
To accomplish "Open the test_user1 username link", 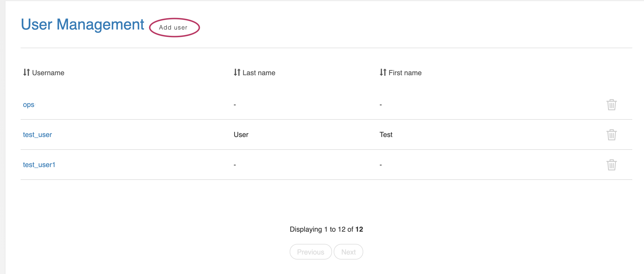I will click(x=39, y=165).
